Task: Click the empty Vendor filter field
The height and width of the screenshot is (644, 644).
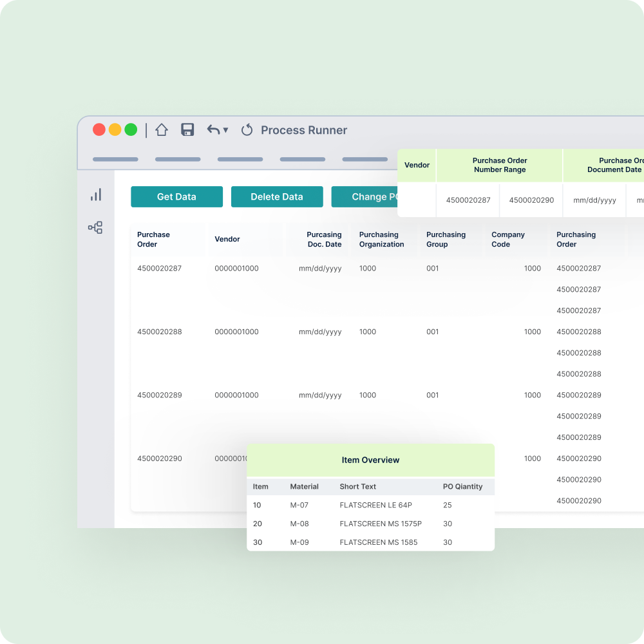Action: tap(417, 200)
